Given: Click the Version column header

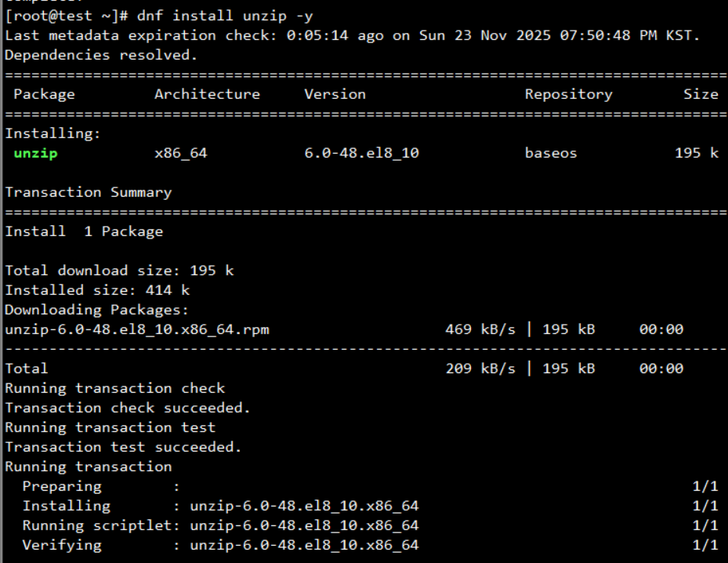Looking at the screenshot, I should [x=335, y=94].
